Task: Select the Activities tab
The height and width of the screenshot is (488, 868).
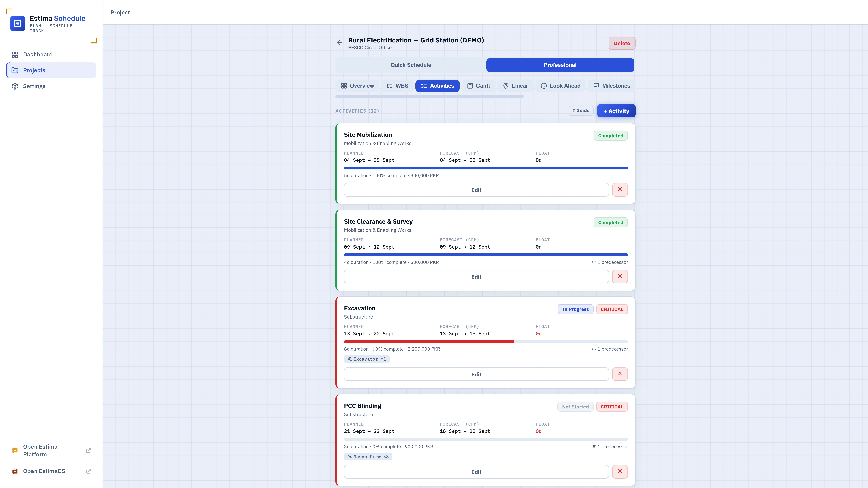Action: [x=437, y=86]
